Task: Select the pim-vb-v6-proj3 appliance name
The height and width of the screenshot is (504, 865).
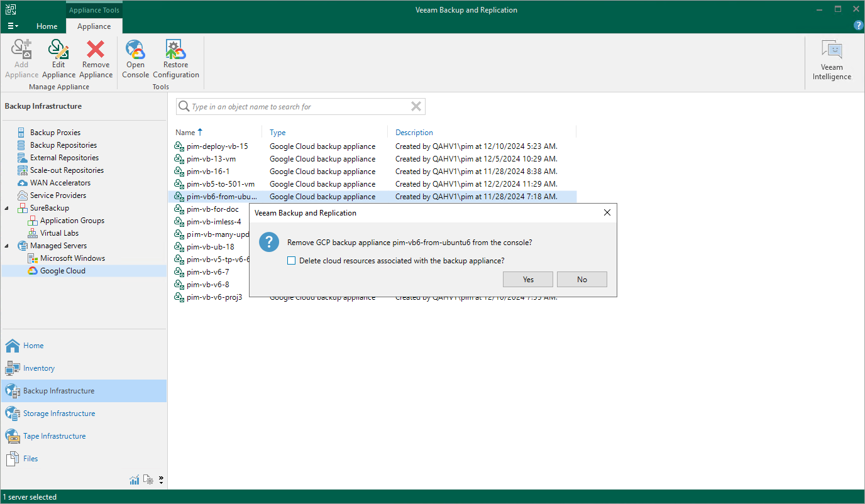Action: [214, 297]
